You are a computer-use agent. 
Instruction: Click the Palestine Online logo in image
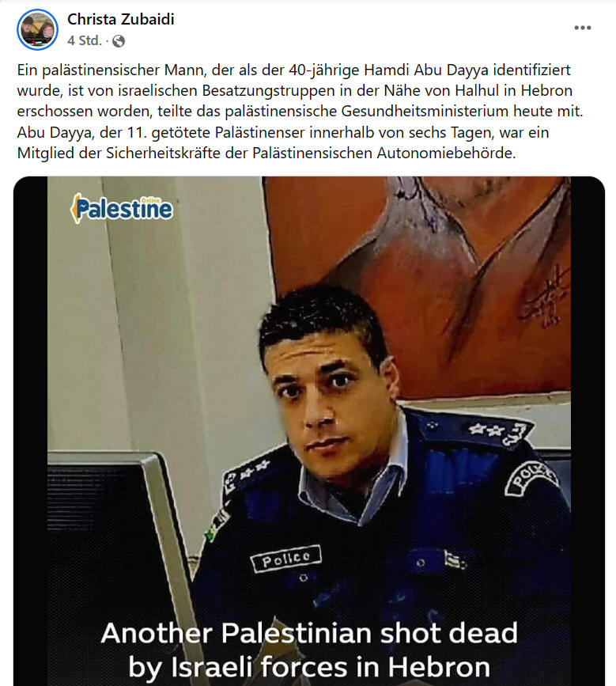122,209
